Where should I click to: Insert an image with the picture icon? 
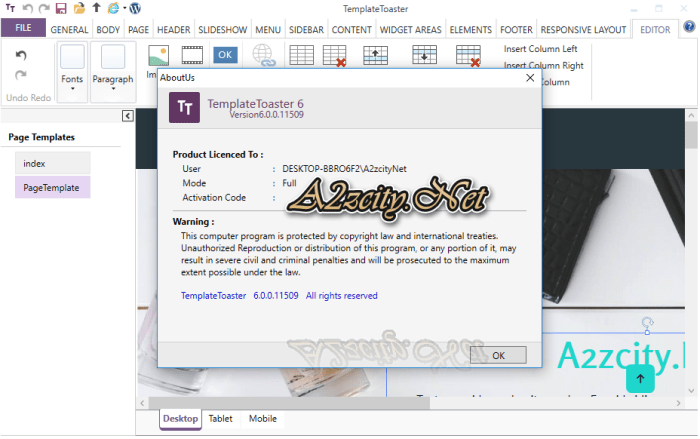[158, 56]
